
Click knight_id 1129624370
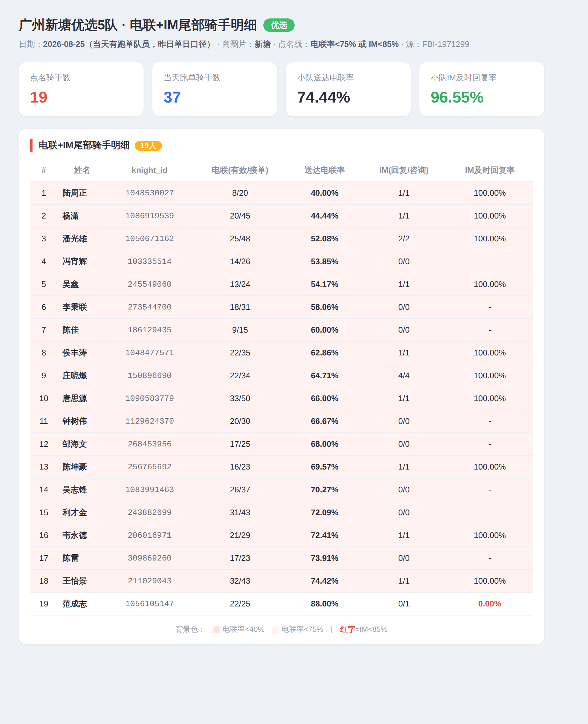(150, 421)
